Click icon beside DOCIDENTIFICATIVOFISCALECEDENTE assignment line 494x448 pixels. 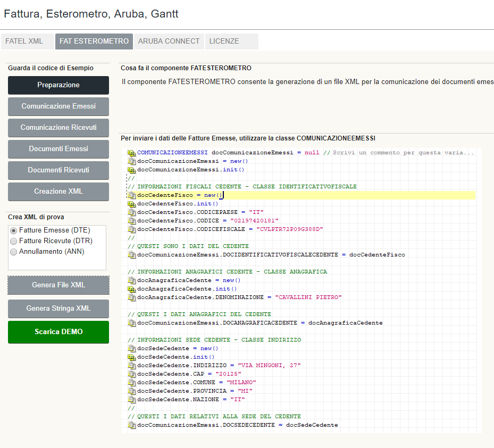pyautogui.click(x=131, y=255)
